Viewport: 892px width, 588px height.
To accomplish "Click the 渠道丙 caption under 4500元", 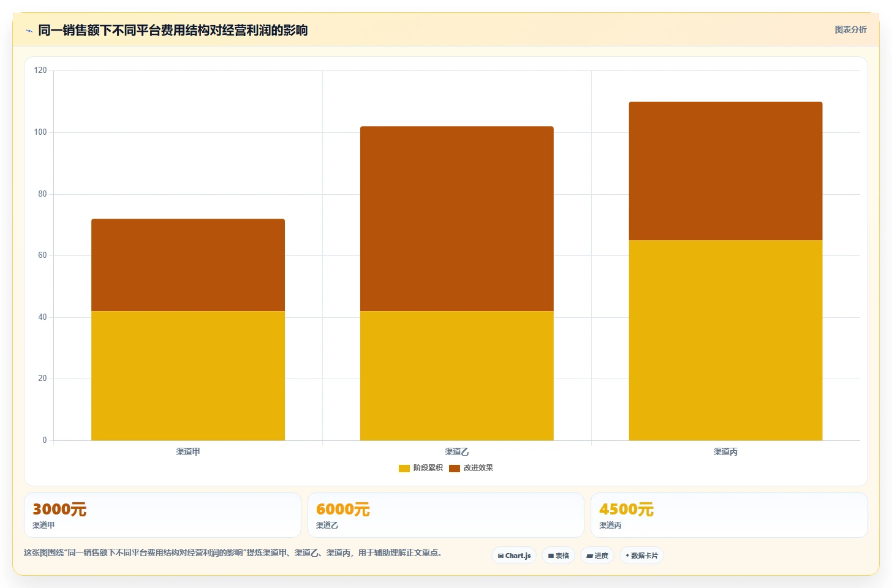I will point(610,526).
